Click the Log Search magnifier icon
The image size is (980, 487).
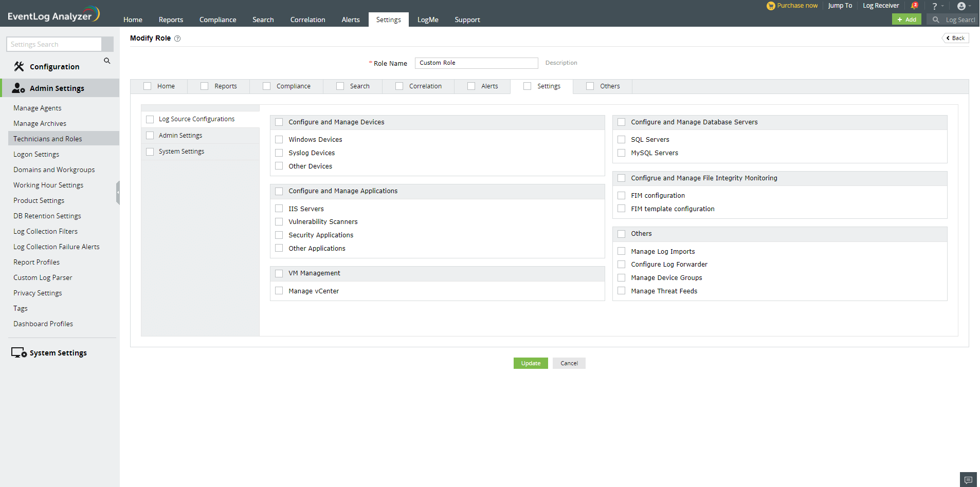[936, 20]
